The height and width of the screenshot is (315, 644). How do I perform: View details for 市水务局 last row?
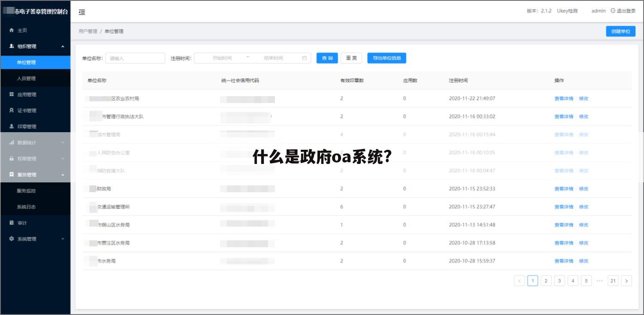point(564,261)
